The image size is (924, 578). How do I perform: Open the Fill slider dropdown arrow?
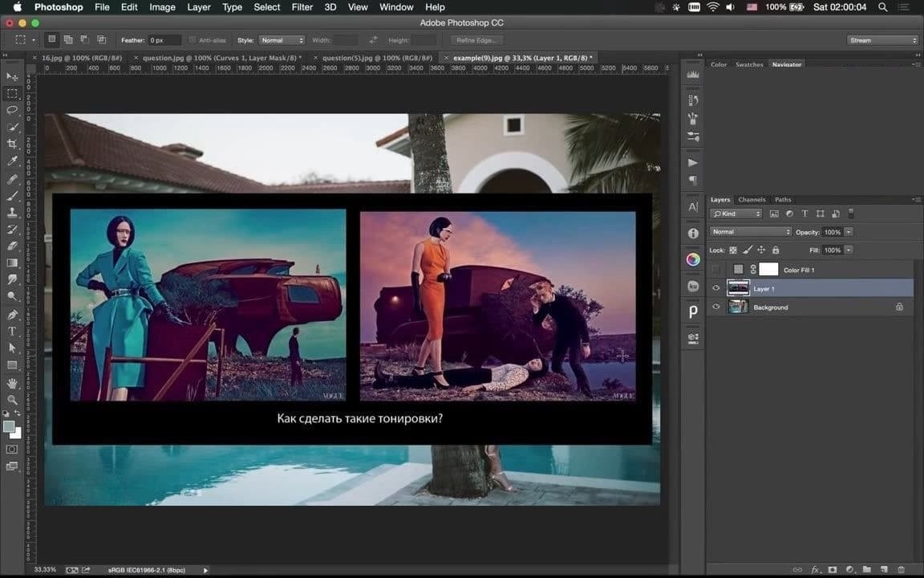pyautogui.click(x=849, y=250)
